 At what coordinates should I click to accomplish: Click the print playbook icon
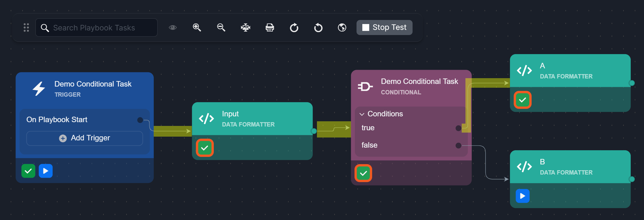pyautogui.click(x=270, y=27)
